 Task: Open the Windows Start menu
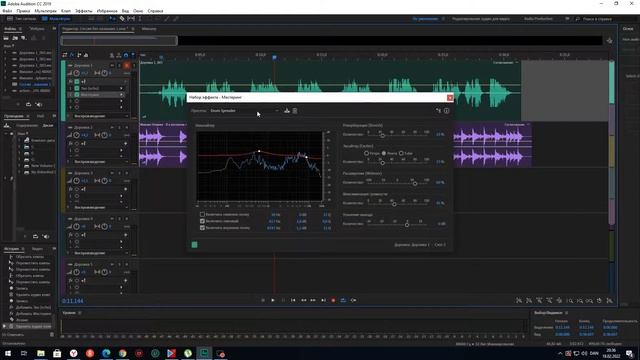pos(8,353)
